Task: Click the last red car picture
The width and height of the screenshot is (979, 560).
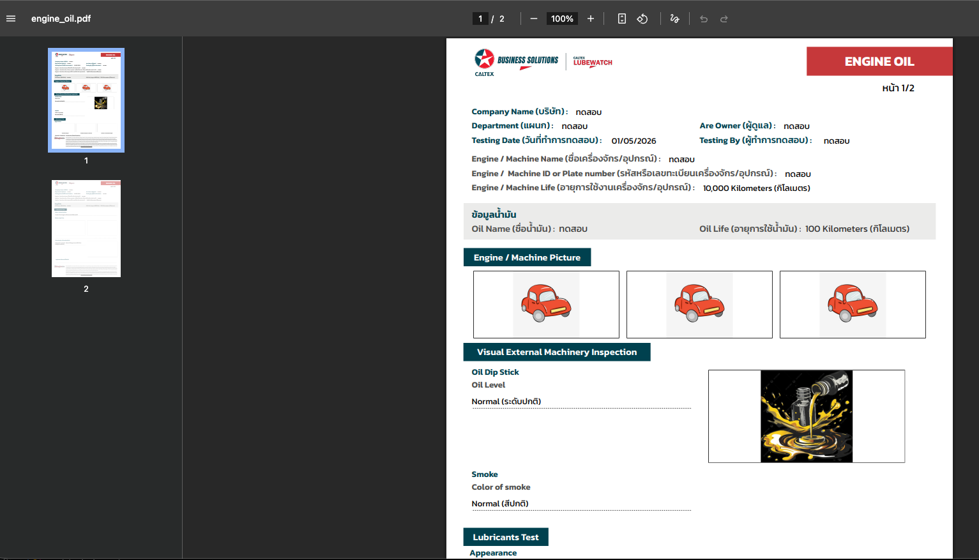Action: (853, 305)
